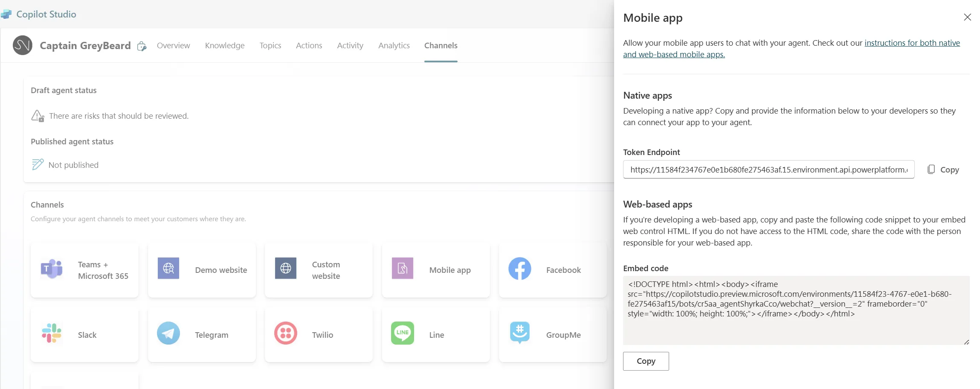
Task: Click the edit agent icon beside Captain GreyBeard
Action: [142, 46]
